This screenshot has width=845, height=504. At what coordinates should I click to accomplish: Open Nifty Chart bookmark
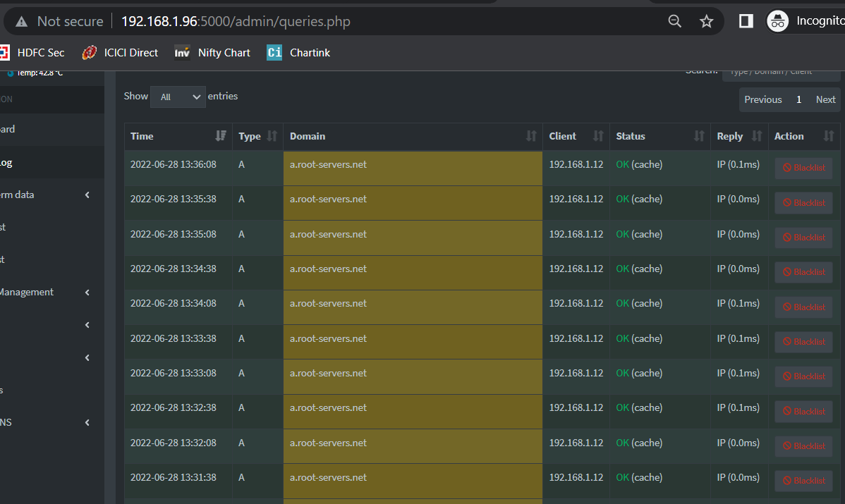click(213, 53)
